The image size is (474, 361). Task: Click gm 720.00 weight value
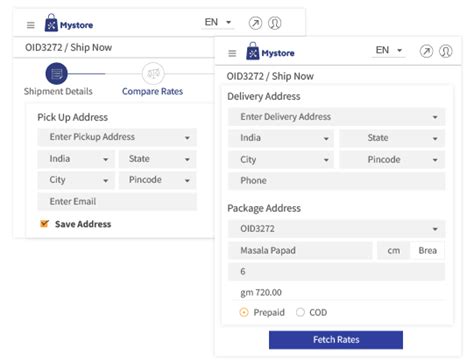click(x=261, y=292)
